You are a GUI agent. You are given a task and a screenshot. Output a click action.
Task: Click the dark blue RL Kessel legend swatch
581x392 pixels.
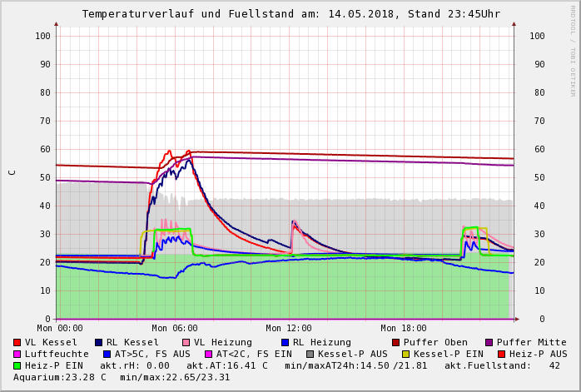pyautogui.click(x=99, y=342)
